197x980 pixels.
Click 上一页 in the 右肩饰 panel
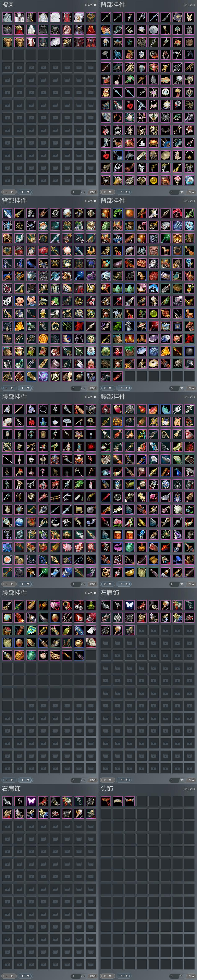pos(9,976)
